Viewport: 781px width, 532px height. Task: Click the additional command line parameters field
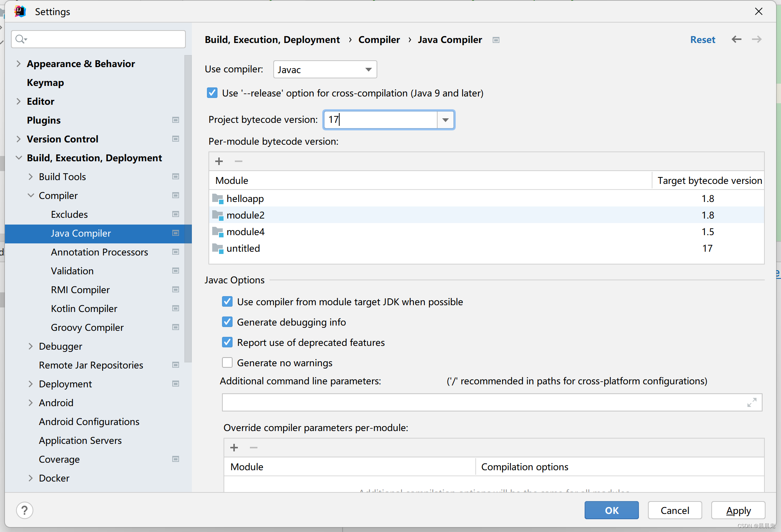(x=482, y=402)
